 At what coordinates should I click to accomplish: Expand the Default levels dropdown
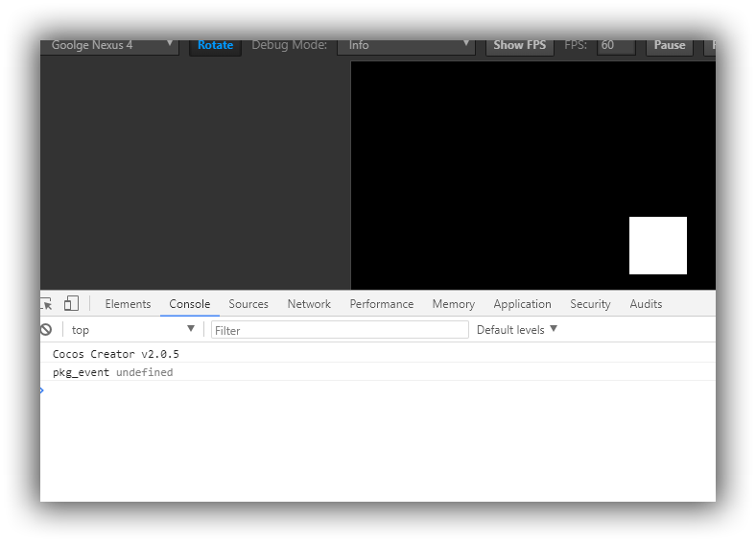tap(517, 330)
